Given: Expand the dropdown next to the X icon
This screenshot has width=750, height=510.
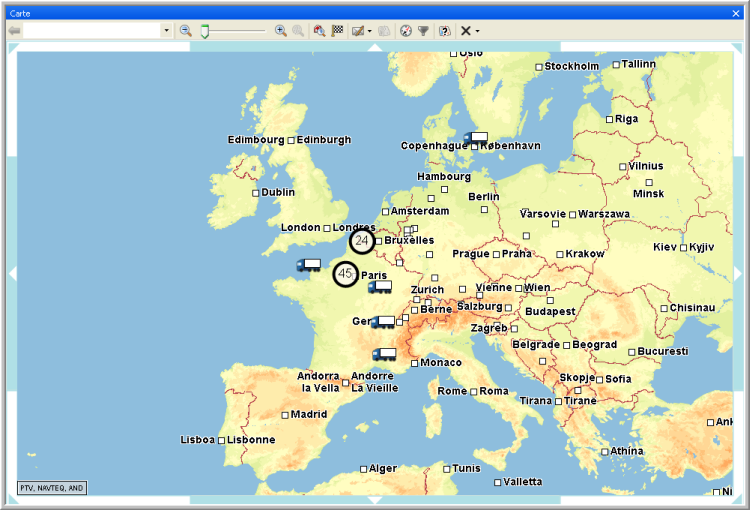Looking at the screenshot, I should click(478, 31).
